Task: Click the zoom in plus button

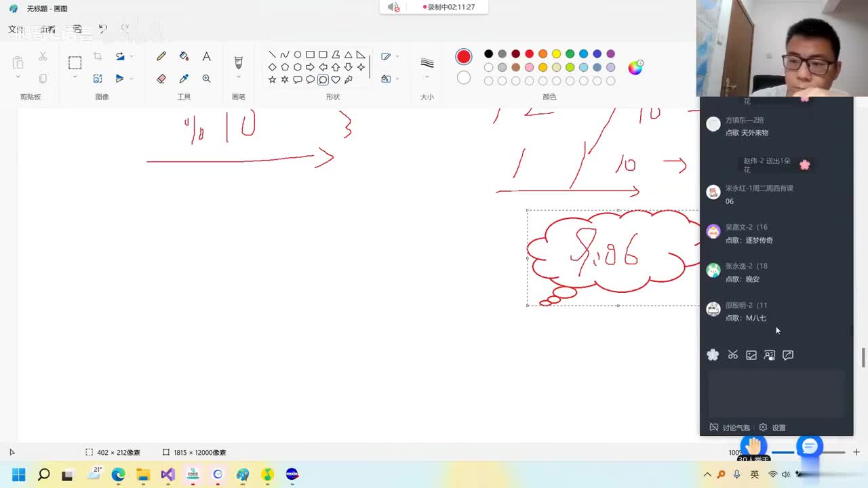Action: pos(856,452)
